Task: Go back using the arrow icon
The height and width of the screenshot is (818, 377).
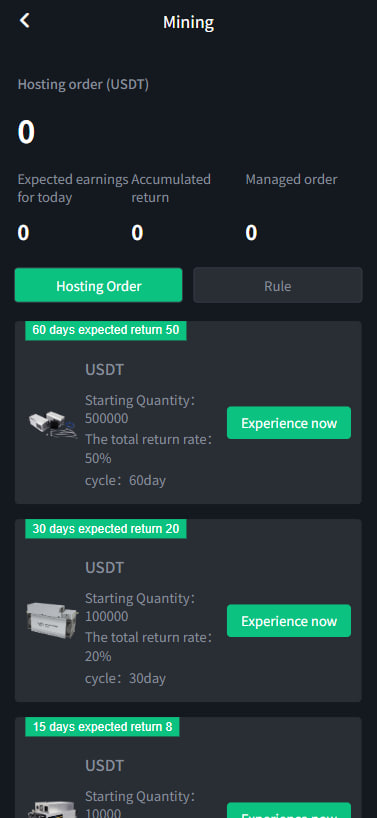Action: click(25, 21)
